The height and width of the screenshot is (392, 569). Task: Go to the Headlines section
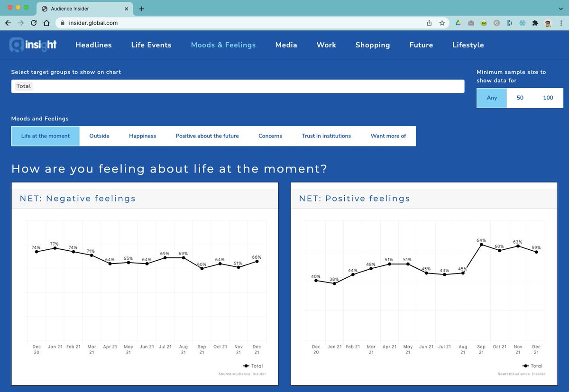tap(93, 45)
